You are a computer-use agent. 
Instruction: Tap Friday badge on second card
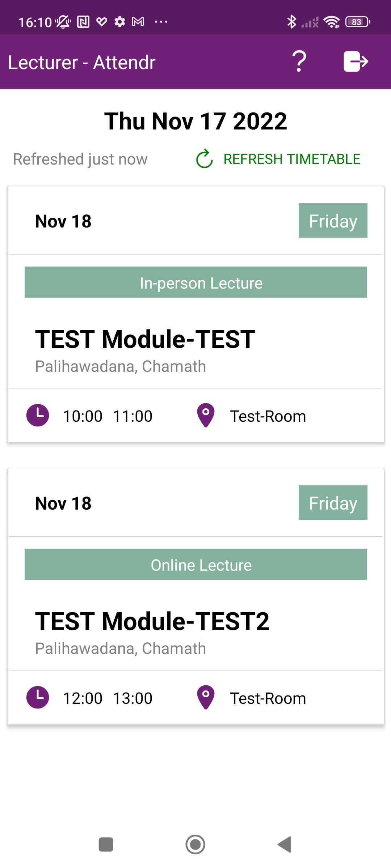pyautogui.click(x=333, y=503)
